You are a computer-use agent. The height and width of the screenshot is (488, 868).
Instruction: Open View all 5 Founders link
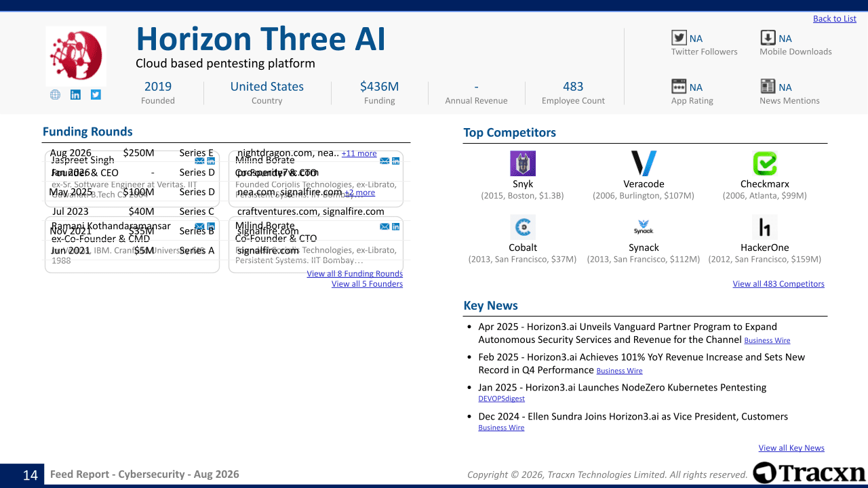[367, 284]
